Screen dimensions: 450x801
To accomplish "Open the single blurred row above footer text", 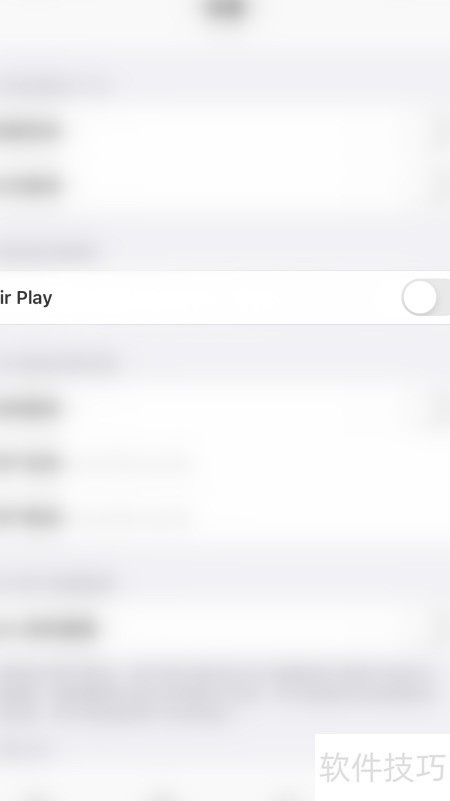I will [225, 628].
